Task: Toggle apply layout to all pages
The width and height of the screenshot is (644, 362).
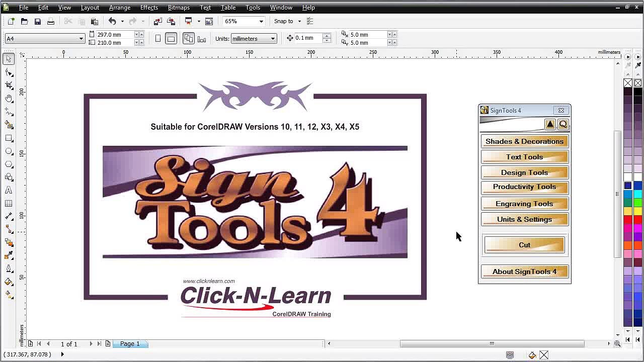Action: (x=189, y=39)
